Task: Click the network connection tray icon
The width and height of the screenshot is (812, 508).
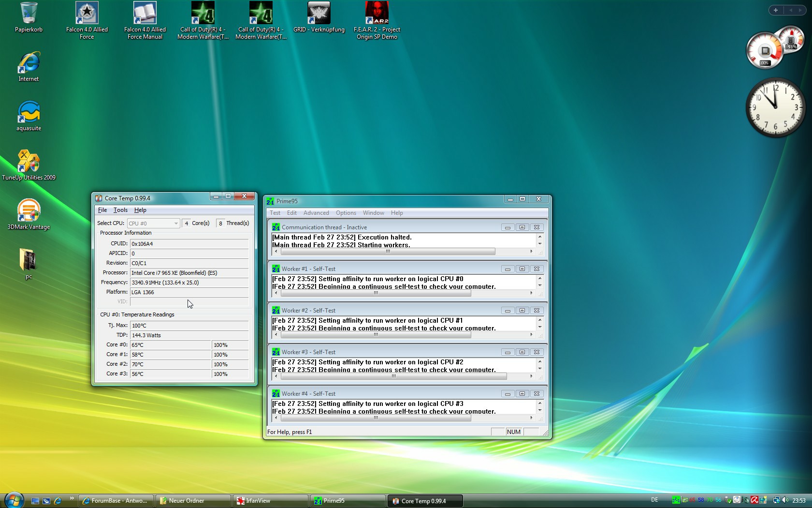Action: [x=776, y=500]
